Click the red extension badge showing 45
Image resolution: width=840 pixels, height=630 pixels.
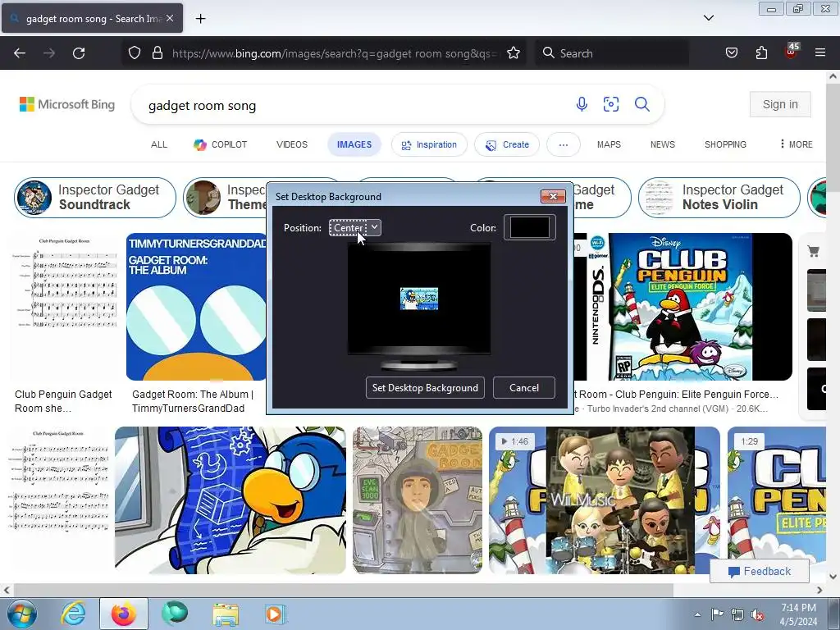(x=792, y=52)
